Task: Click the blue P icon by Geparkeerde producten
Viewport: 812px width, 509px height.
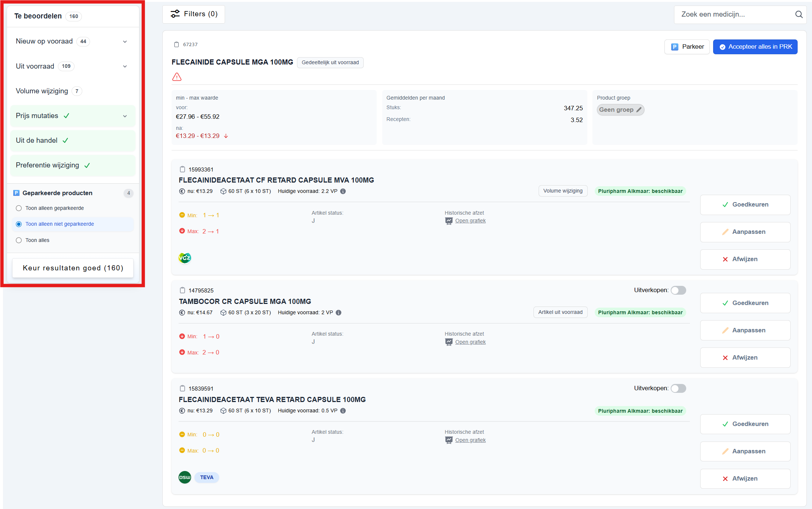Action: coord(16,193)
